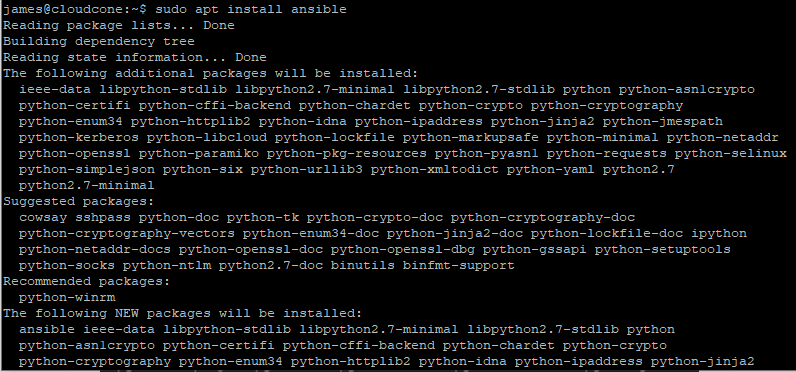Click the 'sshpass' suggested package

(x=103, y=217)
